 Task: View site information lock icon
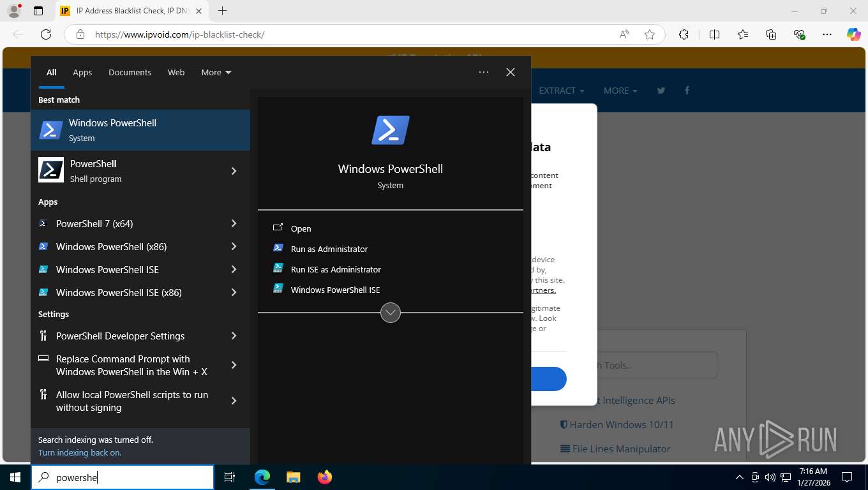tap(80, 34)
